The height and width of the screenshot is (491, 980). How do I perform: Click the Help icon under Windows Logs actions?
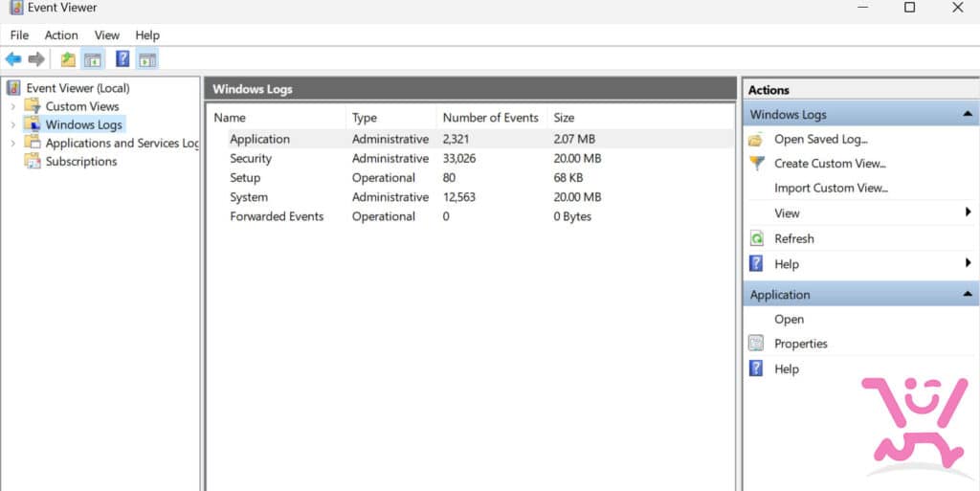(756, 263)
